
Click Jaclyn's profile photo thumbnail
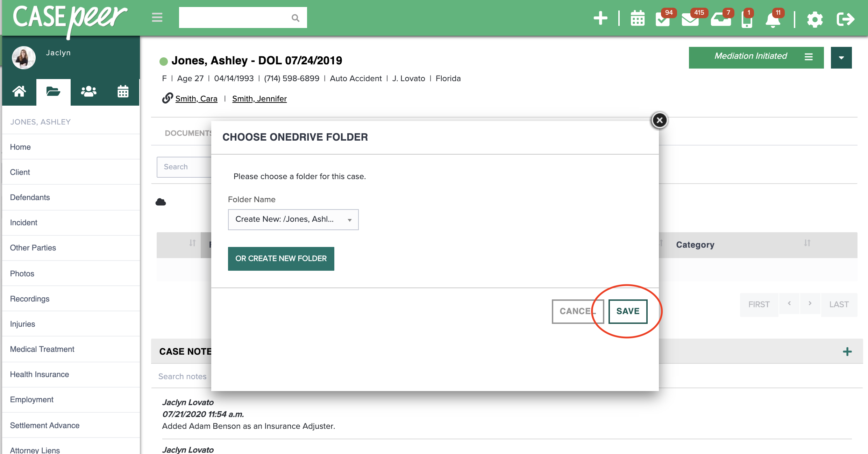pyautogui.click(x=23, y=57)
